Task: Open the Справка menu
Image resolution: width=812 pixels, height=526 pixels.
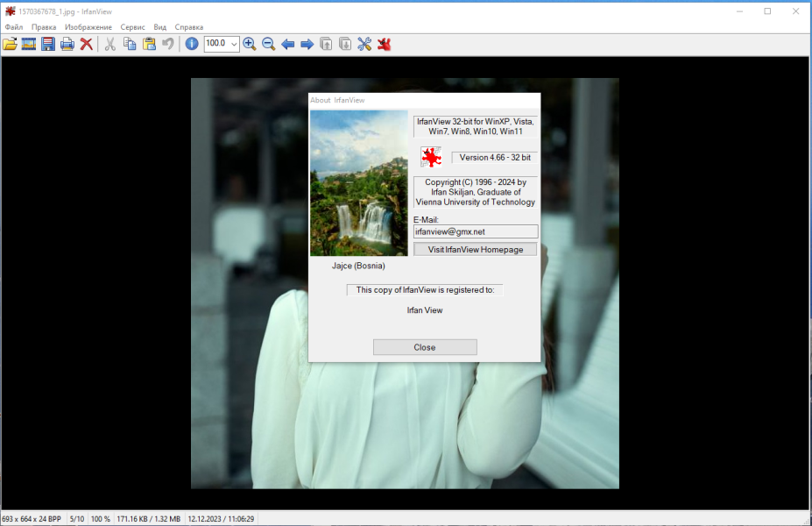Action: (x=189, y=27)
